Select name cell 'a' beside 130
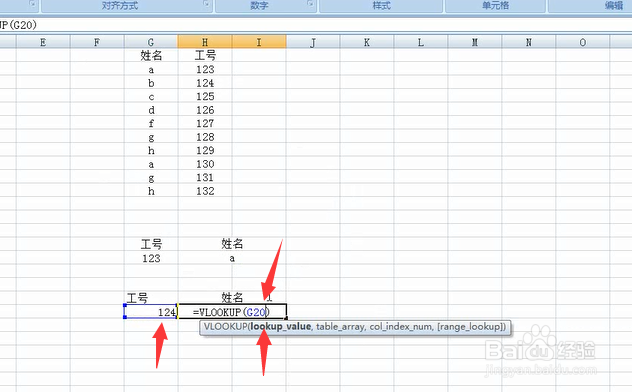The width and height of the screenshot is (632, 392). [151, 164]
